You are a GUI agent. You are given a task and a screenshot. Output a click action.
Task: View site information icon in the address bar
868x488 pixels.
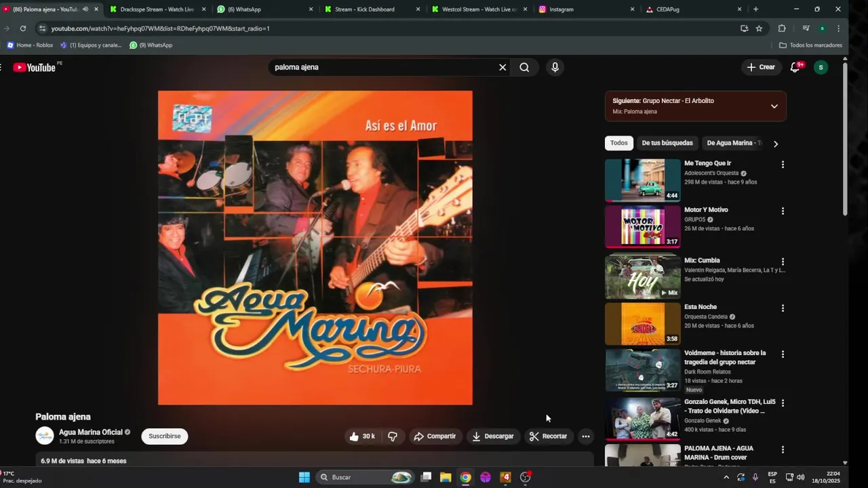[x=42, y=28]
